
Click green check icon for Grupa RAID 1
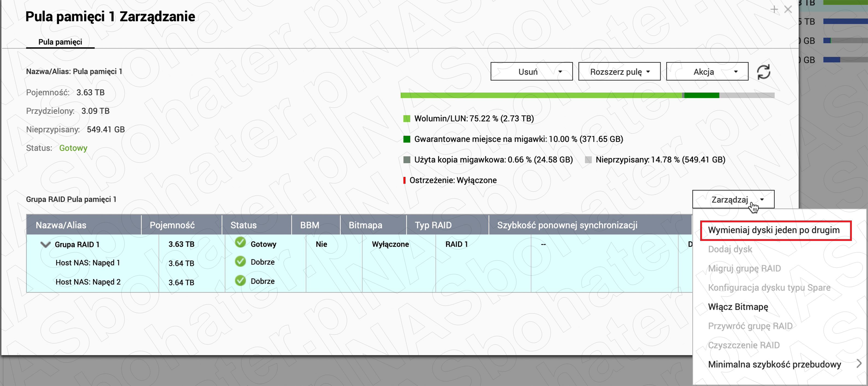(x=240, y=242)
